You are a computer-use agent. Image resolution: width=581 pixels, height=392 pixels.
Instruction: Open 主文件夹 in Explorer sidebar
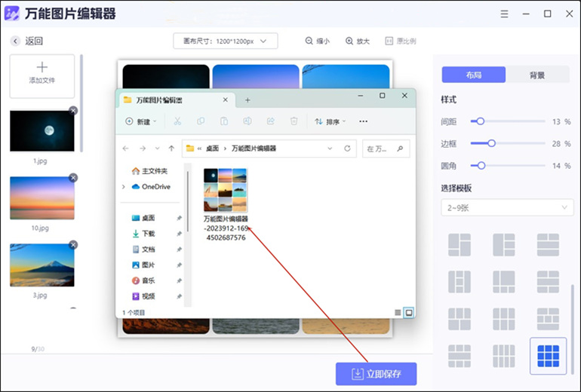click(149, 170)
